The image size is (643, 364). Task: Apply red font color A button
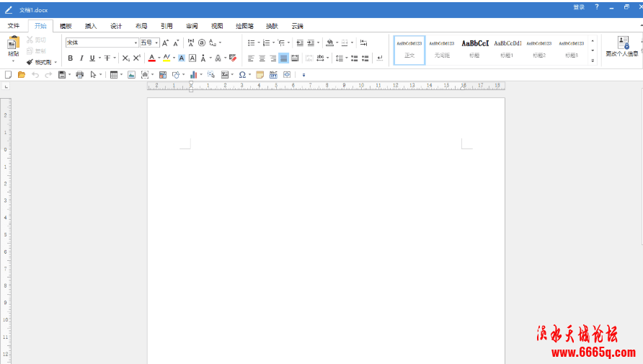(151, 58)
